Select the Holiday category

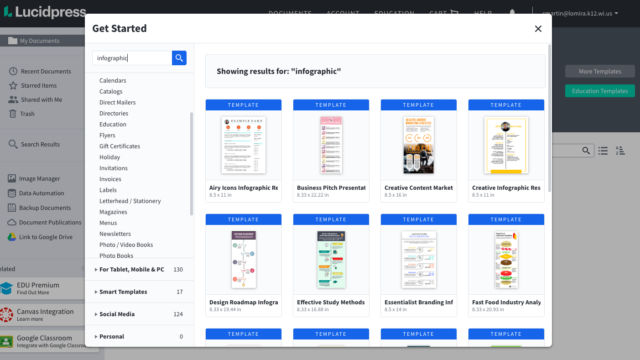[x=109, y=157]
